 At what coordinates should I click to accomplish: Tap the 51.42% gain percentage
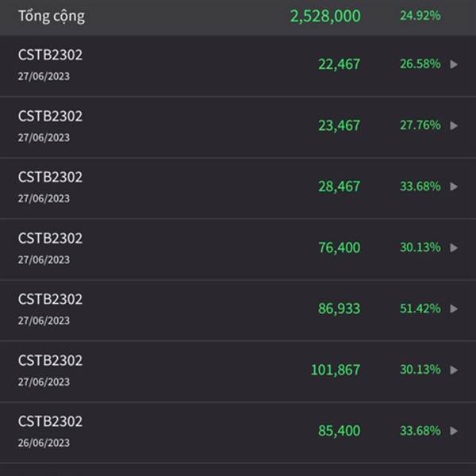click(420, 309)
